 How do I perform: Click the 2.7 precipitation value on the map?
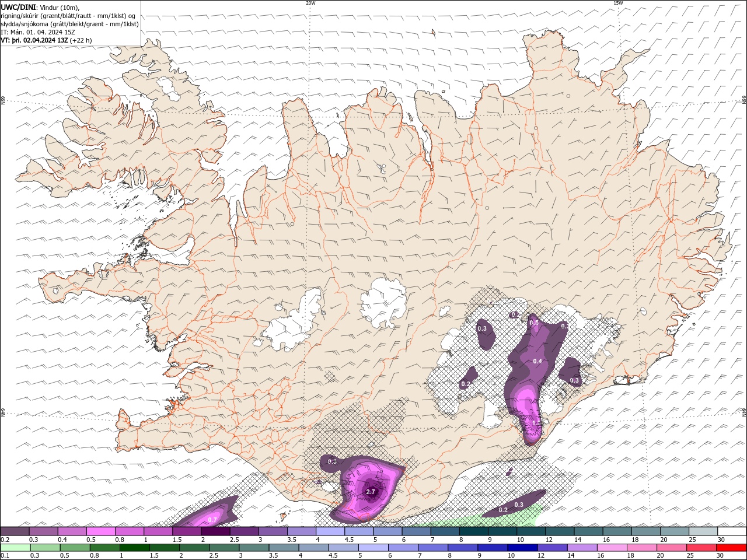[371, 492]
